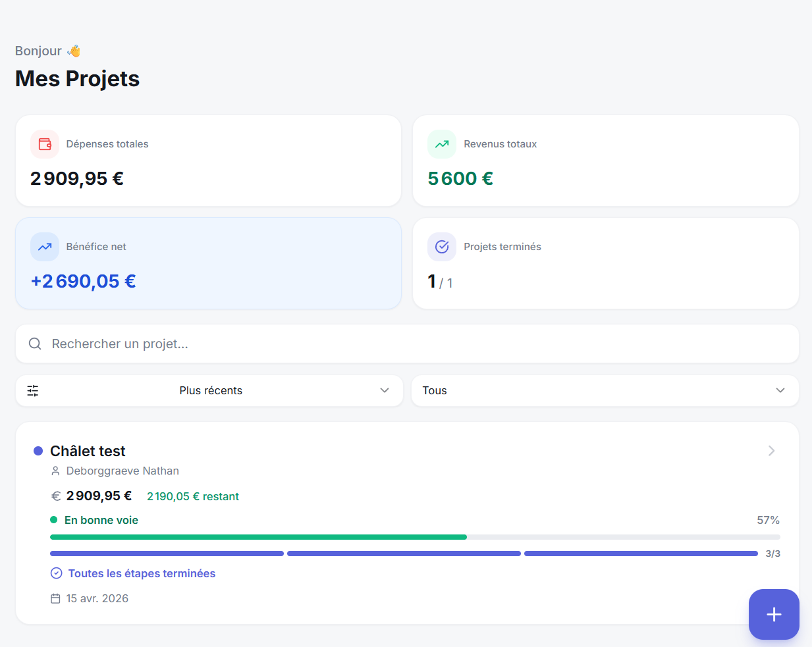The image size is (812, 647).
Task: Click the Deborggraeve Nathan client name
Action: 122,471
